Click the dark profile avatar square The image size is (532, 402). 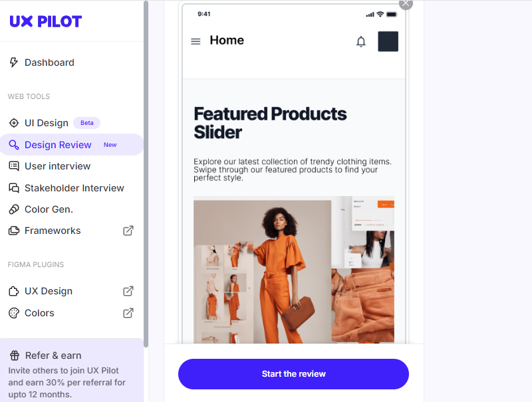click(388, 41)
